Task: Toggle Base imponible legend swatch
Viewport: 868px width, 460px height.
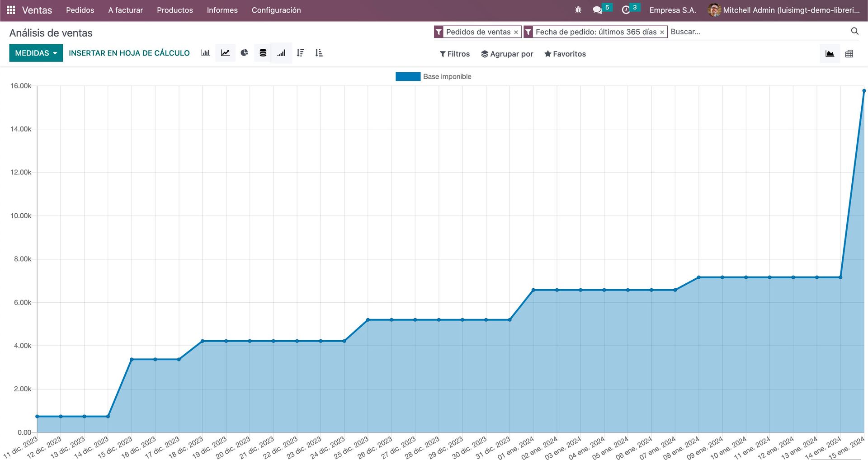Action: point(408,76)
